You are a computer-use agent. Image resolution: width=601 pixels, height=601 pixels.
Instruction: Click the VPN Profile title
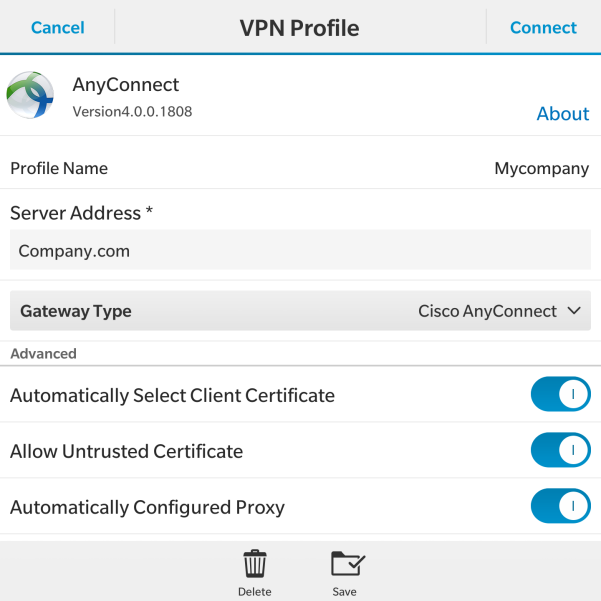pos(299,27)
